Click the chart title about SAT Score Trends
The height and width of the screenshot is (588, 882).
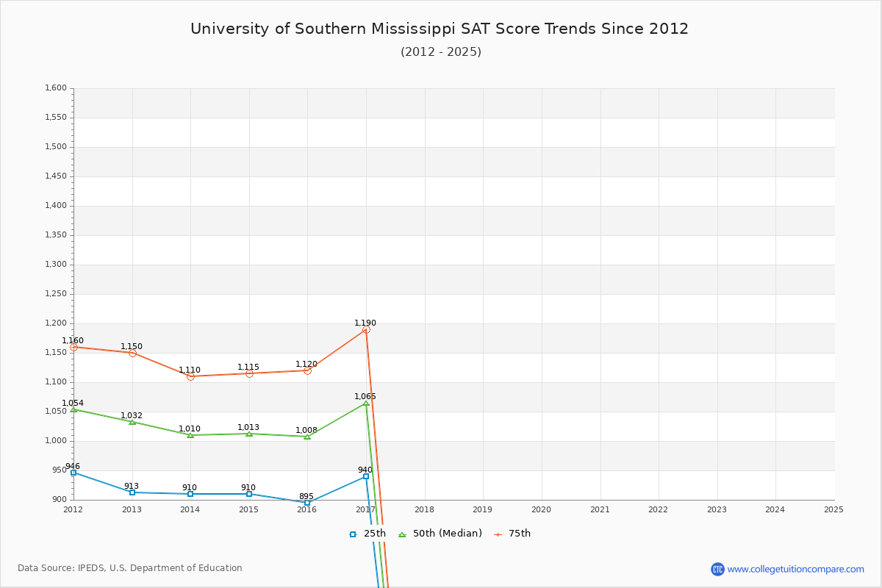(x=440, y=29)
